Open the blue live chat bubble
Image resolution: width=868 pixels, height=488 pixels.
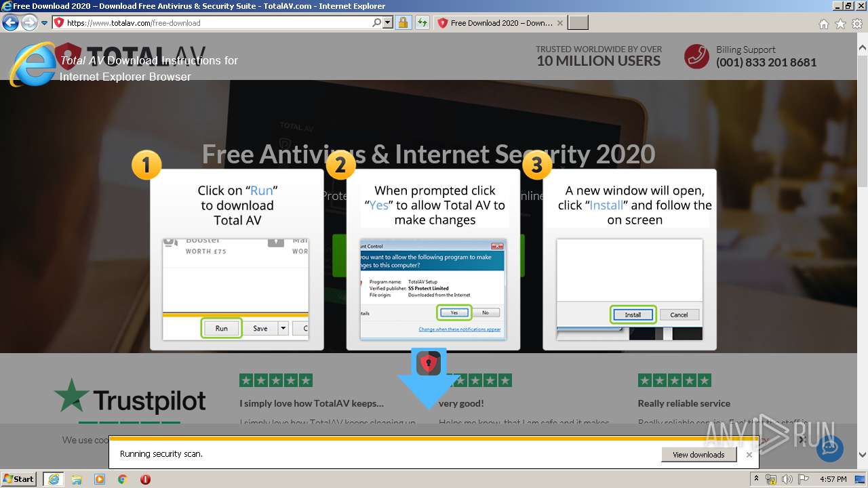point(830,447)
